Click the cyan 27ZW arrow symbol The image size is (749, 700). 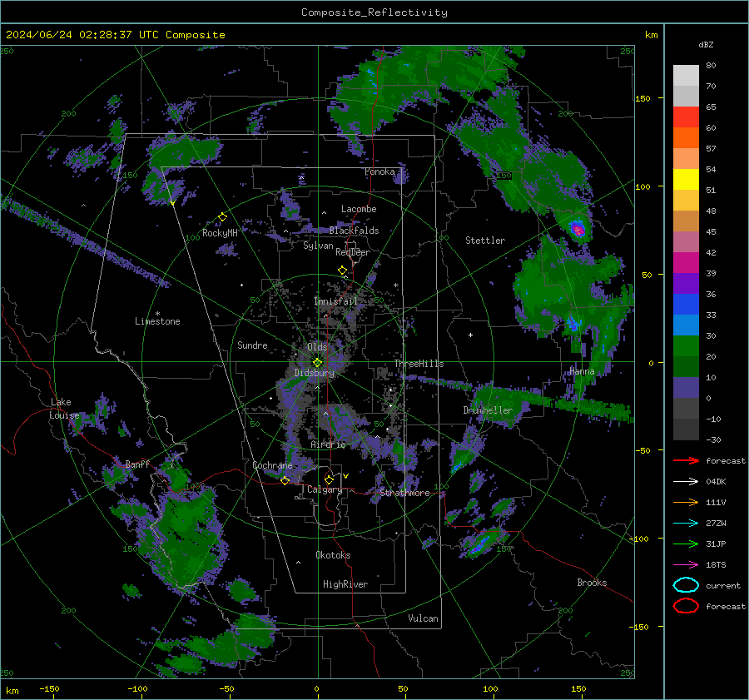[x=686, y=524]
